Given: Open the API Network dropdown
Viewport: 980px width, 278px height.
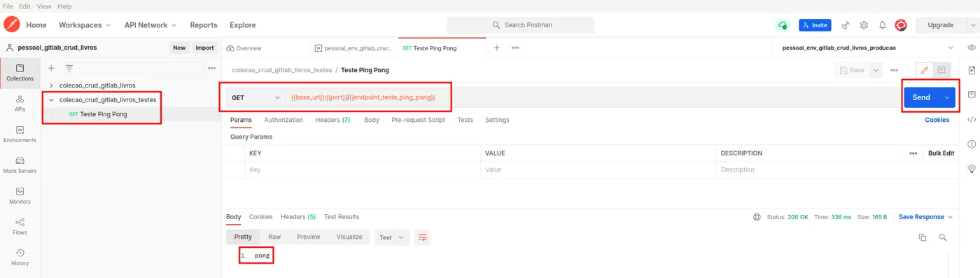Looking at the screenshot, I should click(x=150, y=25).
